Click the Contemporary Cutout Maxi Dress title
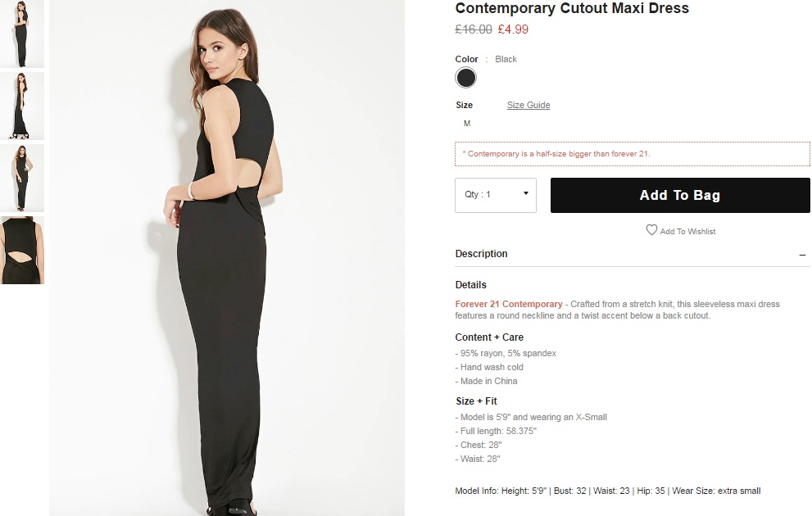 [x=572, y=9]
